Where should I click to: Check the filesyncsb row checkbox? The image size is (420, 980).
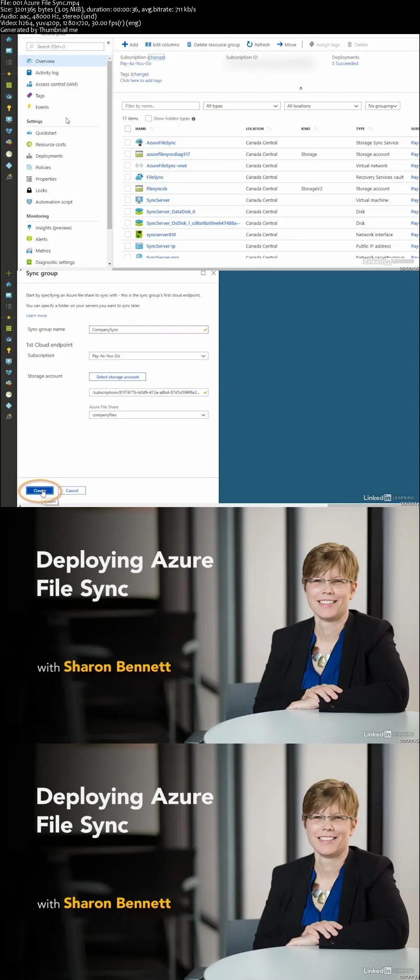pyautogui.click(x=128, y=188)
